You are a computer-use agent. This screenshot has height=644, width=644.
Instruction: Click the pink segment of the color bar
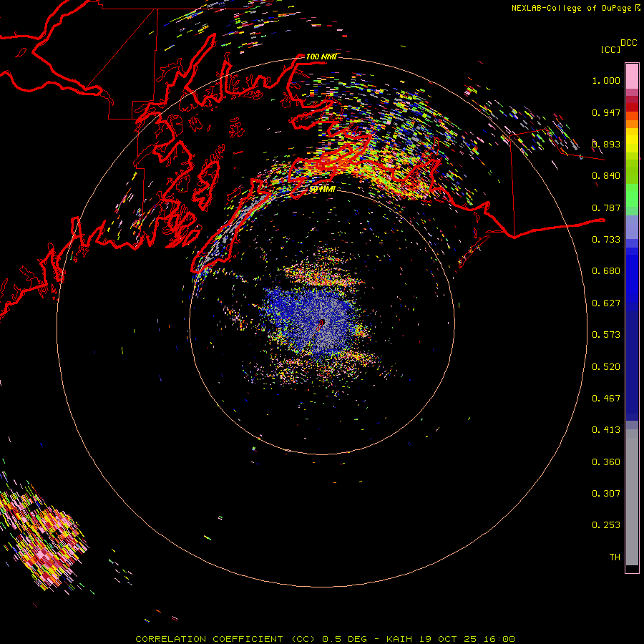tap(632, 76)
